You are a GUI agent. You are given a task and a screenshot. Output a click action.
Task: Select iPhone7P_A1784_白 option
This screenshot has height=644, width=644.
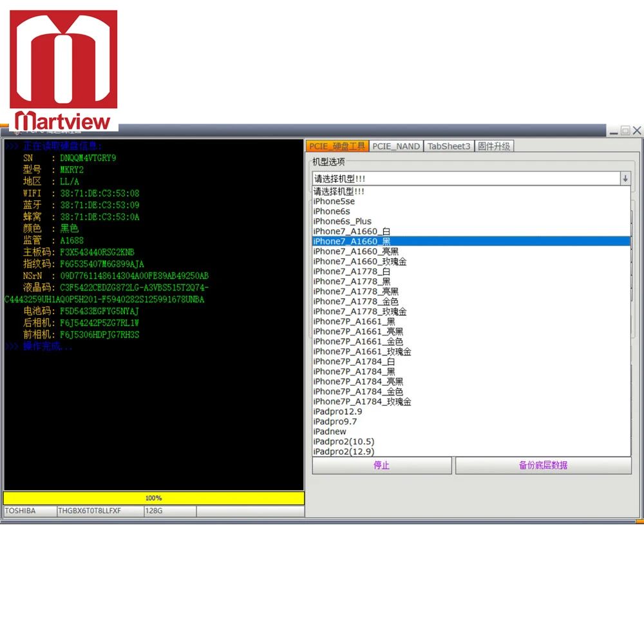[471, 361]
